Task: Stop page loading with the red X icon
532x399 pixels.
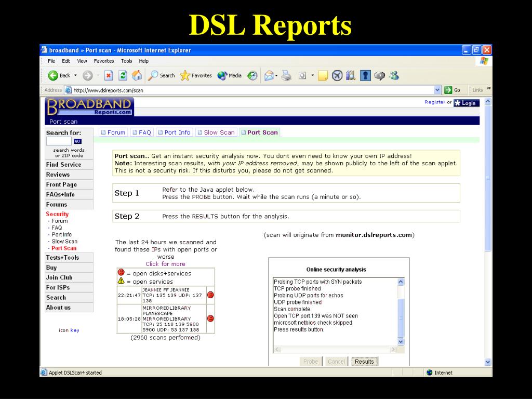Action: (109, 75)
